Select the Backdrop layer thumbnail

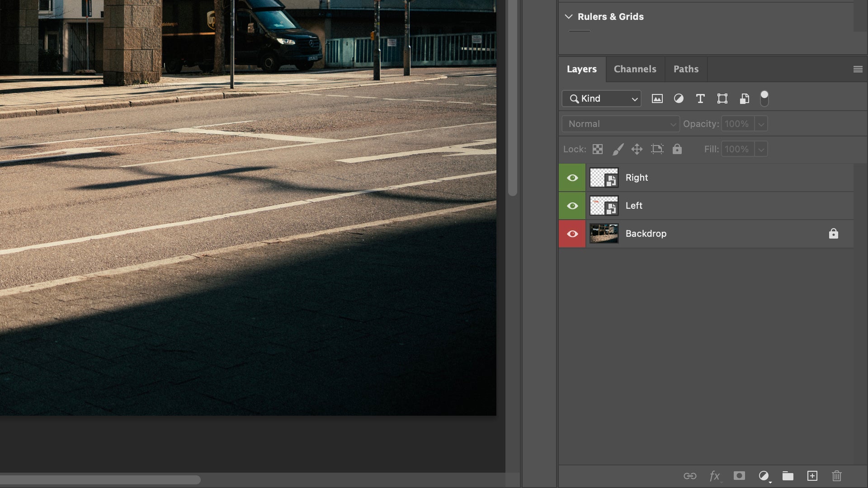[x=604, y=234]
